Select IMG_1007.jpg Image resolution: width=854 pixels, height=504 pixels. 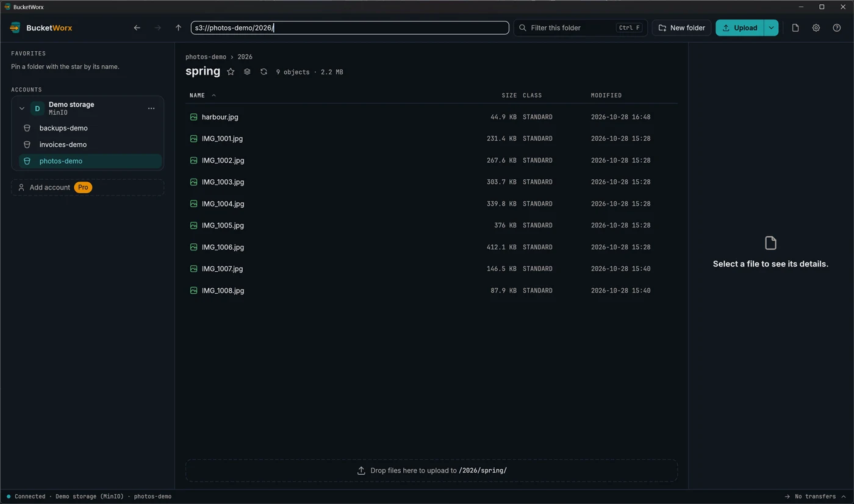pos(431,269)
